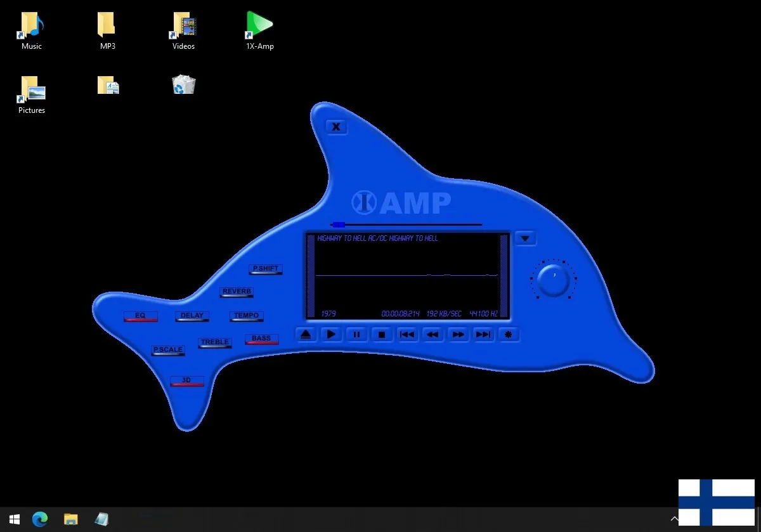This screenshot has height=532, width=761.
Task: Enable the BASS boost toggle
Action: [261, 339]
